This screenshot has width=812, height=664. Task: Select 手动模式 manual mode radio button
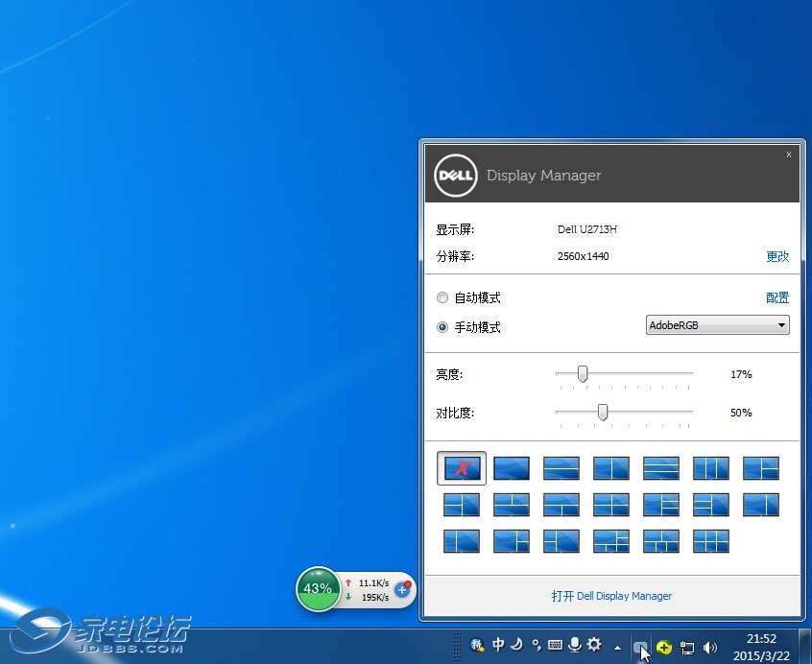point(442,327)
